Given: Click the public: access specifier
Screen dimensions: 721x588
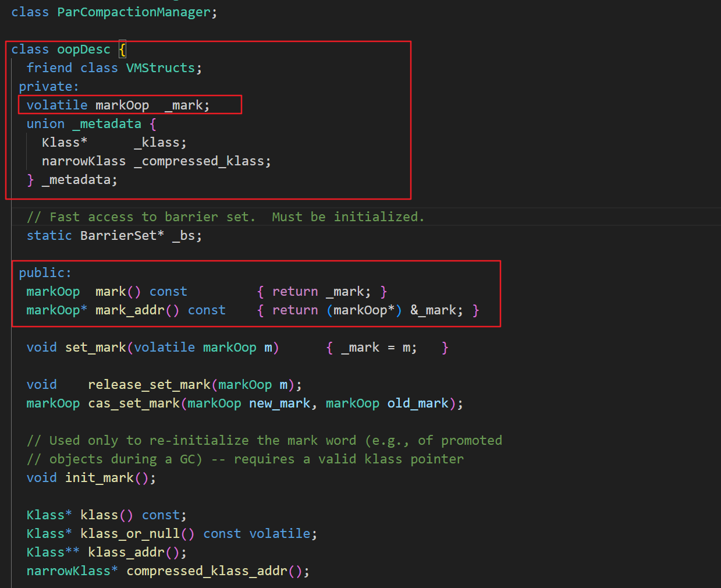Looking at the screenshot, I should [45, 273].
